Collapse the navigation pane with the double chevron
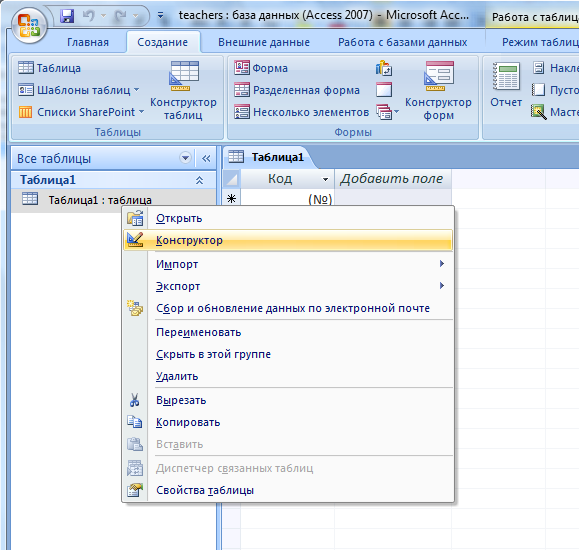Viewport: 579px width, 550px height. [206, 159]
